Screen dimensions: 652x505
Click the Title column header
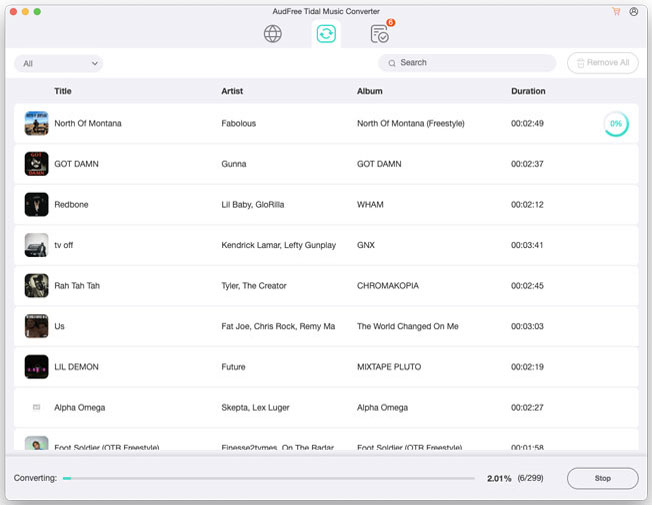tap(63, 91)
